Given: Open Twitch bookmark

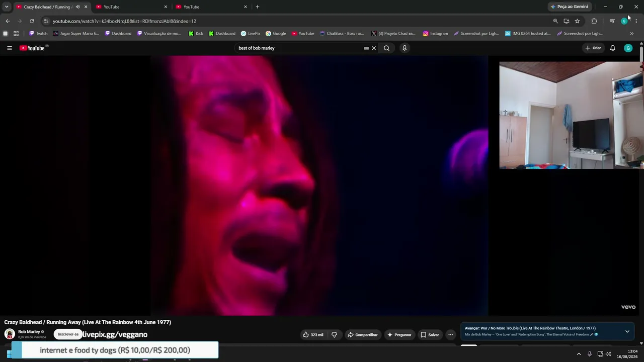Looking at the screenshot, I should [x=38, y=34].
